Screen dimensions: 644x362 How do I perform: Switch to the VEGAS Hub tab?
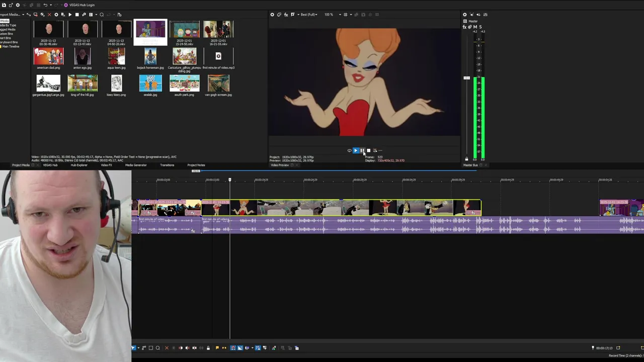coord(50,165)
